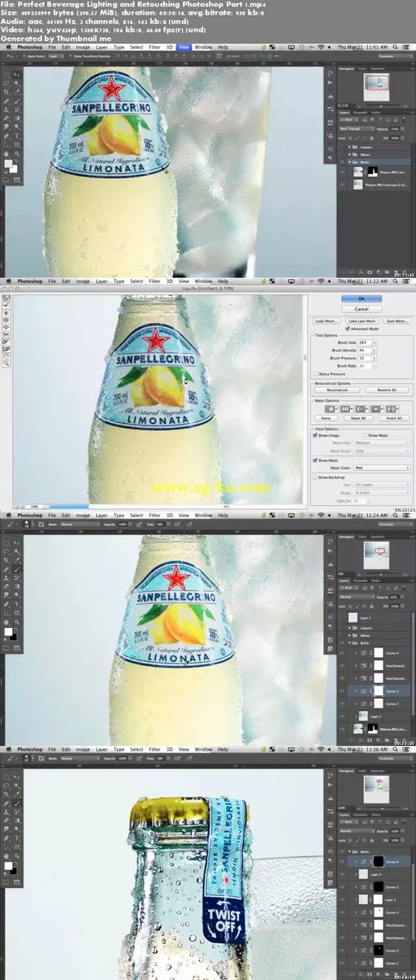The image size is (416, 980).
Task: Click Brush Pressure field in Liquify
Action: point(365,358)
